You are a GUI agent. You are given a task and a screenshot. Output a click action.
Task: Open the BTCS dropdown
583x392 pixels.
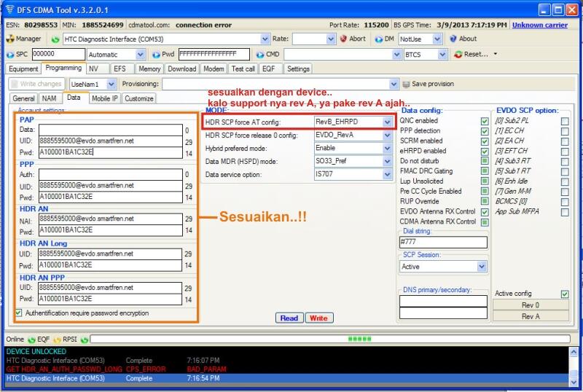pos(442,55)
